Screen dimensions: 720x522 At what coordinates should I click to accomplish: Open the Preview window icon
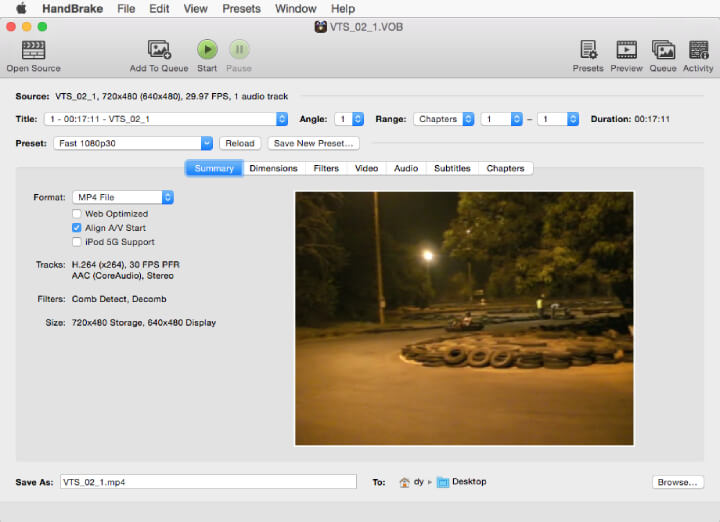point(626,49)
